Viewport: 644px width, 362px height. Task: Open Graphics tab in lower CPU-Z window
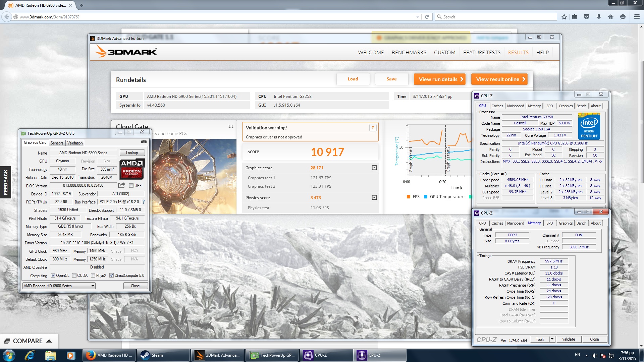tap(566, 223)
